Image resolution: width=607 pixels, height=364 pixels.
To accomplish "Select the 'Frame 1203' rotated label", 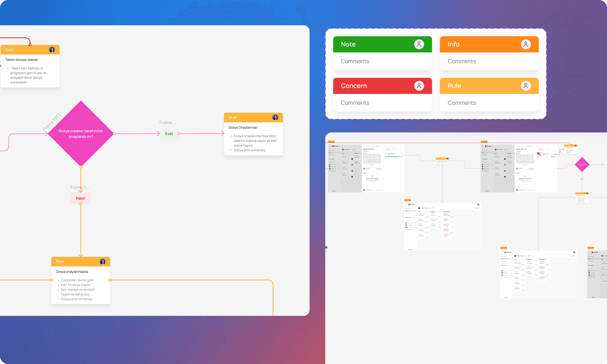I will [52, 122].
